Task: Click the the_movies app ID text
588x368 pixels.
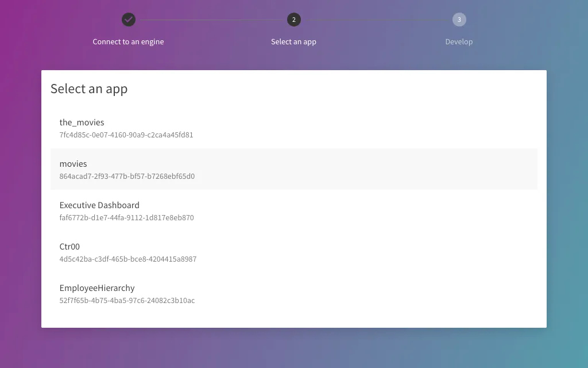Action: [x=126, y=135]
